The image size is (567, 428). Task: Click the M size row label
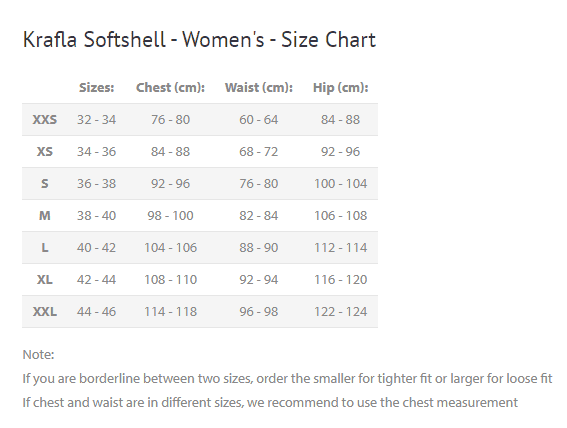[44, 215]
